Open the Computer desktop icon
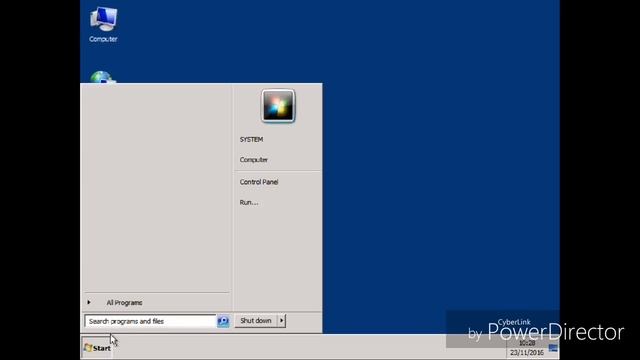640x360 pixels. [103, 24]
